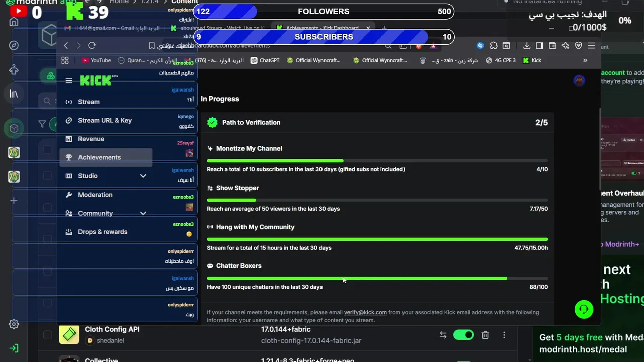Open the Kick dashboard hamburger menu
The image size is (644, 362).
point(69,81)
